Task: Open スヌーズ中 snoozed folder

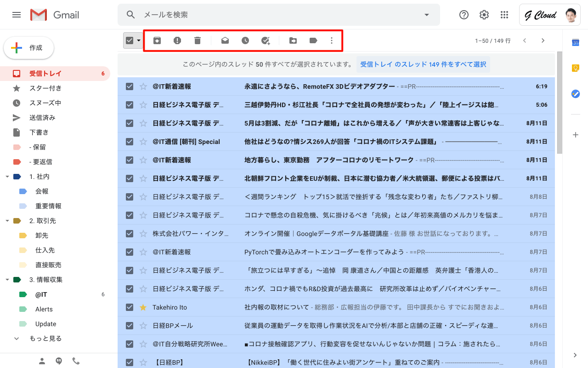Action: [55, 103]
